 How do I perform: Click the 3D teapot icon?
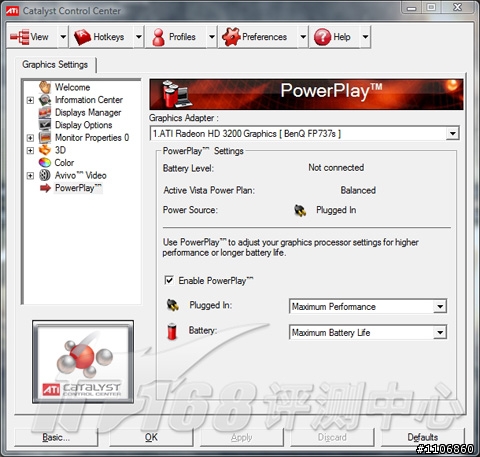45,150
